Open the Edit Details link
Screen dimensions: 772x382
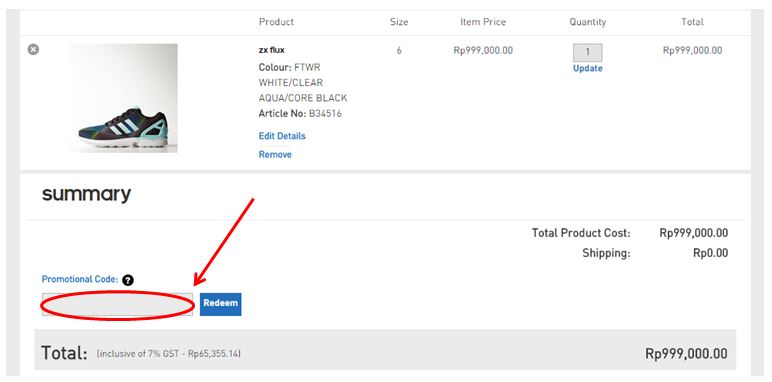(x=282, y=136)
